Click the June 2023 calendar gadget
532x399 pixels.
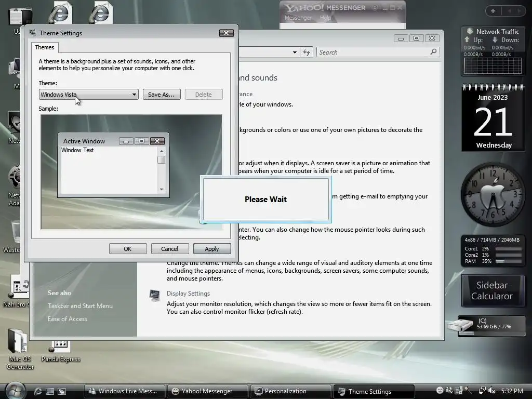(493, 117)
